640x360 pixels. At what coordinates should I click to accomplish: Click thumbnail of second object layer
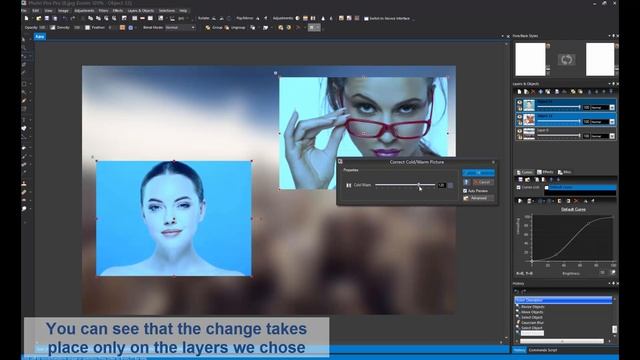[x=529, y=119]
